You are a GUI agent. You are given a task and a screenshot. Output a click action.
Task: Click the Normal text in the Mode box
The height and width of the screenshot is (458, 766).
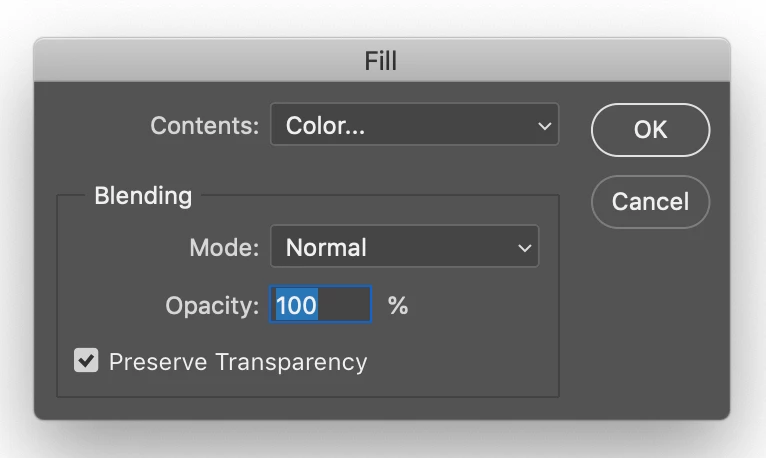(x=326, y=247)
